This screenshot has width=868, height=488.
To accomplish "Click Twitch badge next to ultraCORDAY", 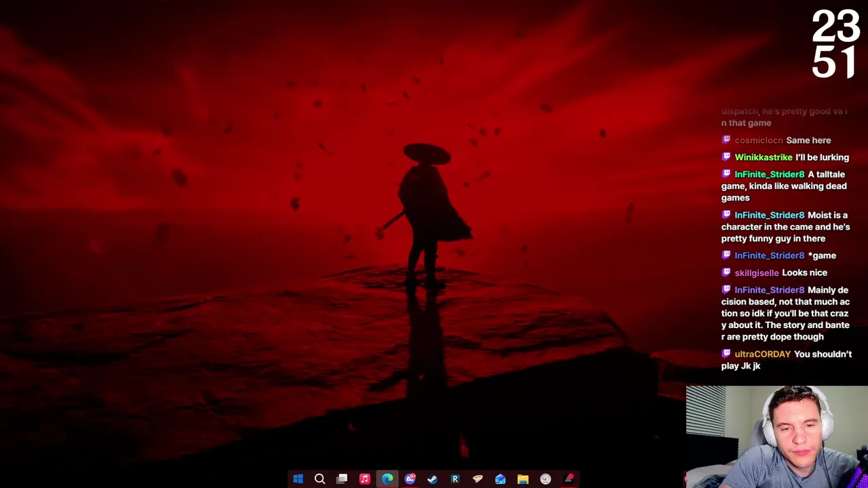I will tap(726, 354).
